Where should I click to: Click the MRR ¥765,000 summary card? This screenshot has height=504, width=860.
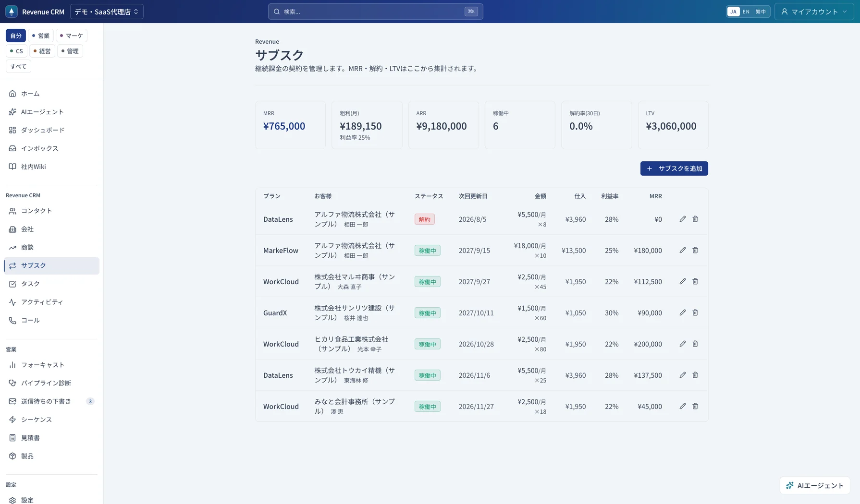point(290,125)
